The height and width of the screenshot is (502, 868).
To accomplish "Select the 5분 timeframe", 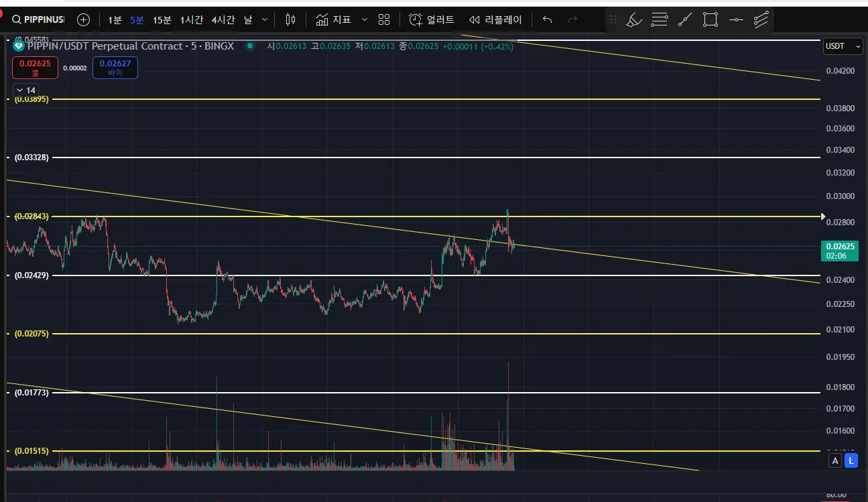I will click(137, 20).
